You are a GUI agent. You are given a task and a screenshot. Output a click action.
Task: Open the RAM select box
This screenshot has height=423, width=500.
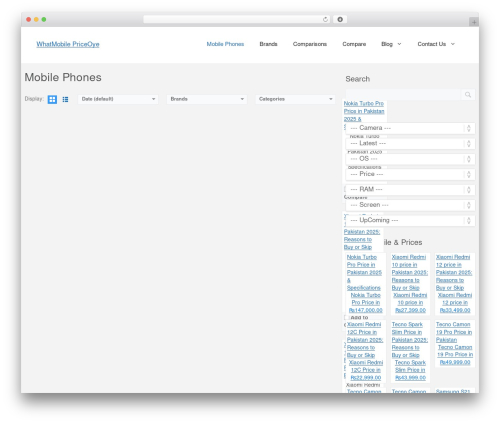(410, 189)
